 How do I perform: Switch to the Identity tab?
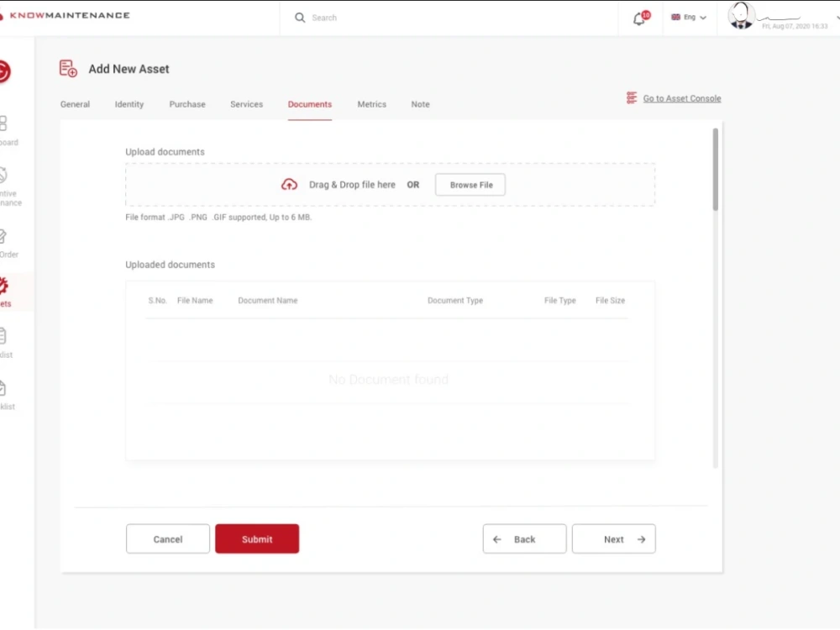coord(129,104)
